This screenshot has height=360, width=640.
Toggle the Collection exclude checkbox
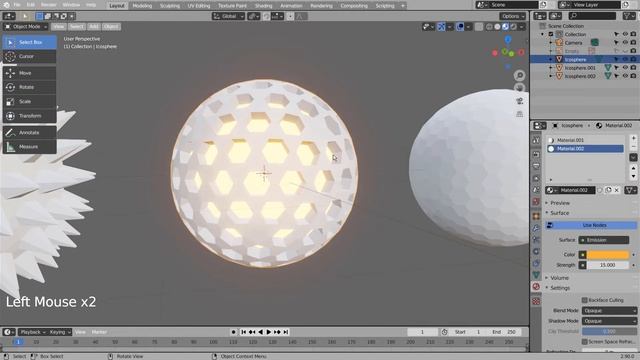point(551,34)
